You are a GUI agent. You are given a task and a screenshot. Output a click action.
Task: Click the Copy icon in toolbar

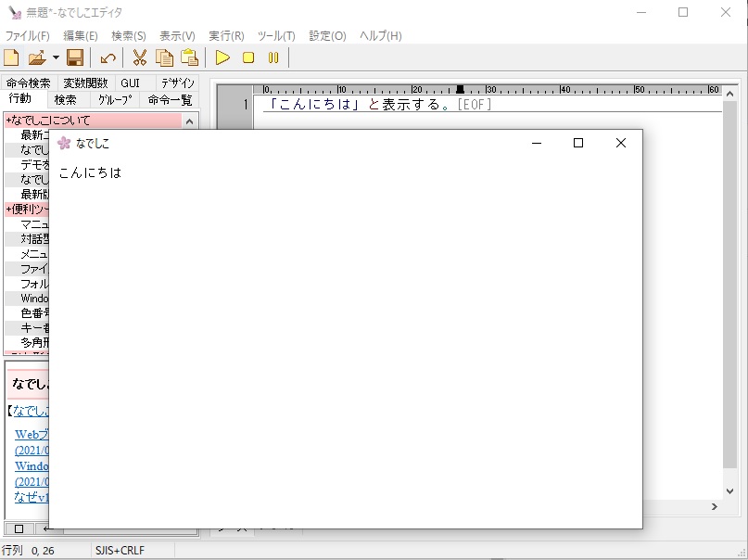pos(164,58)
